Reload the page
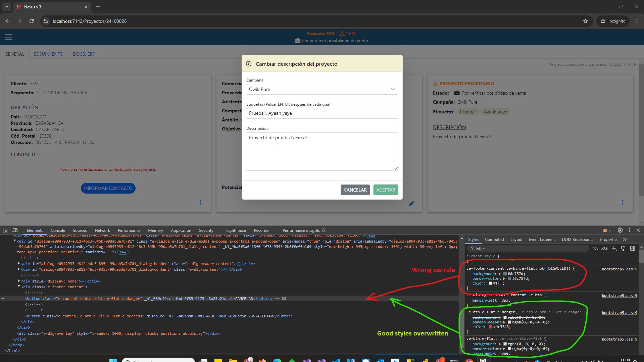The width and height of the screenshot is (644, 362). click(x=32, y=21)
